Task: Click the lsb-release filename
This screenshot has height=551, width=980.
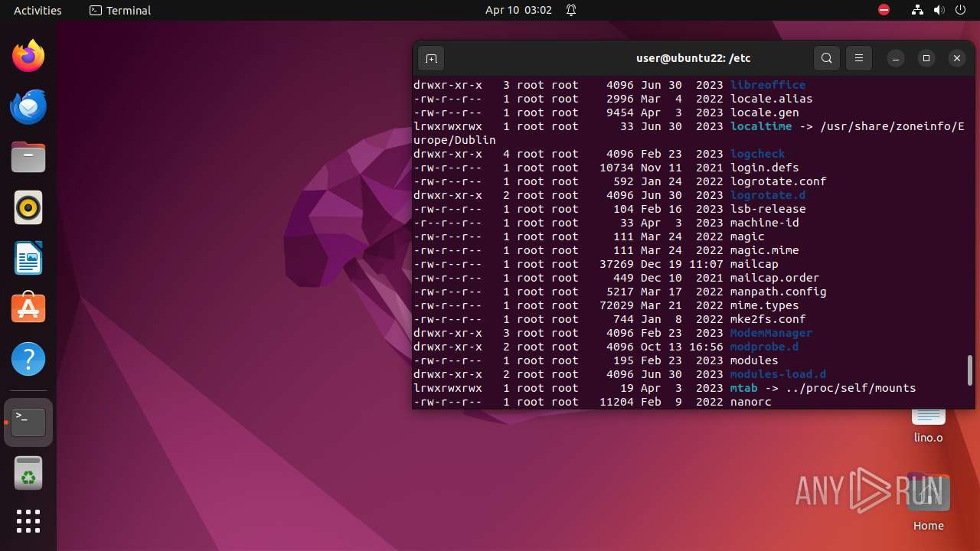Action: 768,209
